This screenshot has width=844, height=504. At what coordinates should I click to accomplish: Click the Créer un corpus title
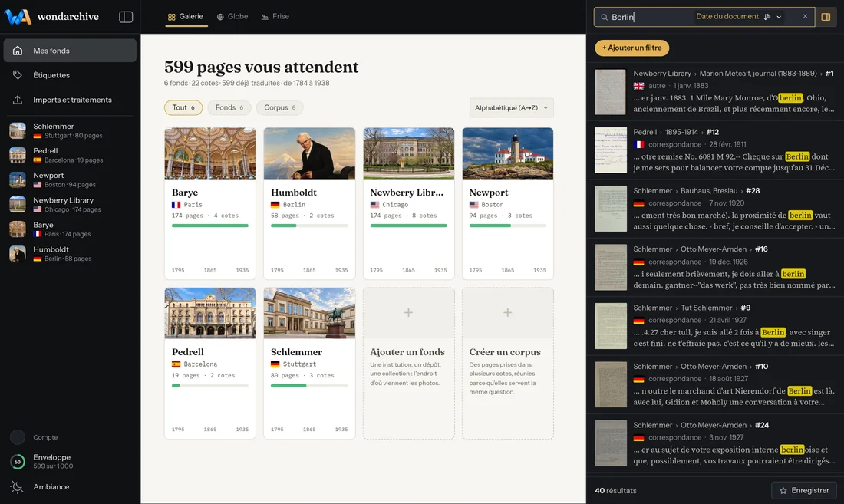click(x=505, y=352)
